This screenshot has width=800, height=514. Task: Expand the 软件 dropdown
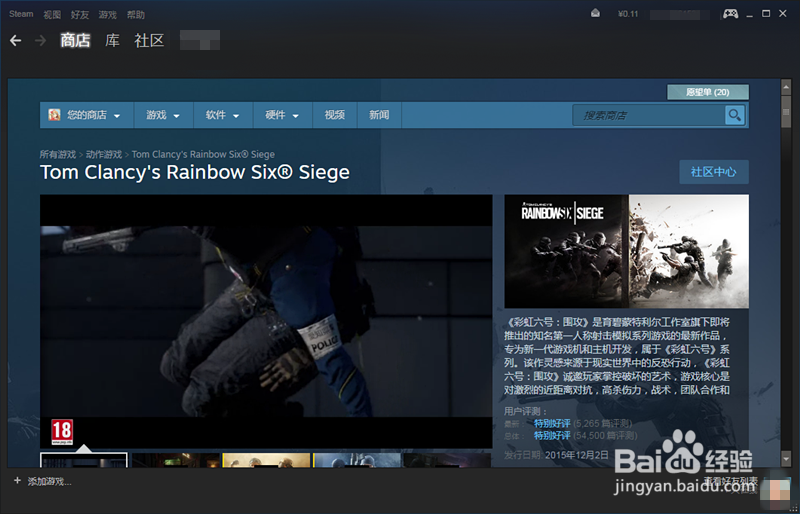point(223,115)
